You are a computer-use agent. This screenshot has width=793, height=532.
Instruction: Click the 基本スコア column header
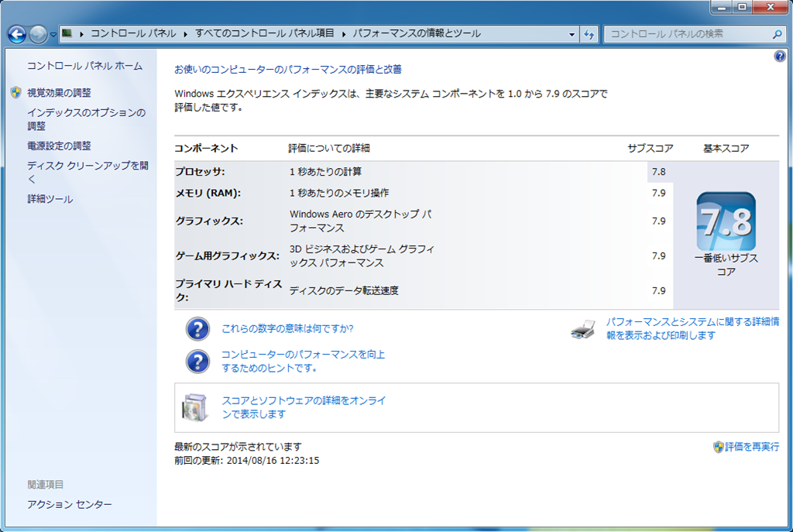[726, 148]
